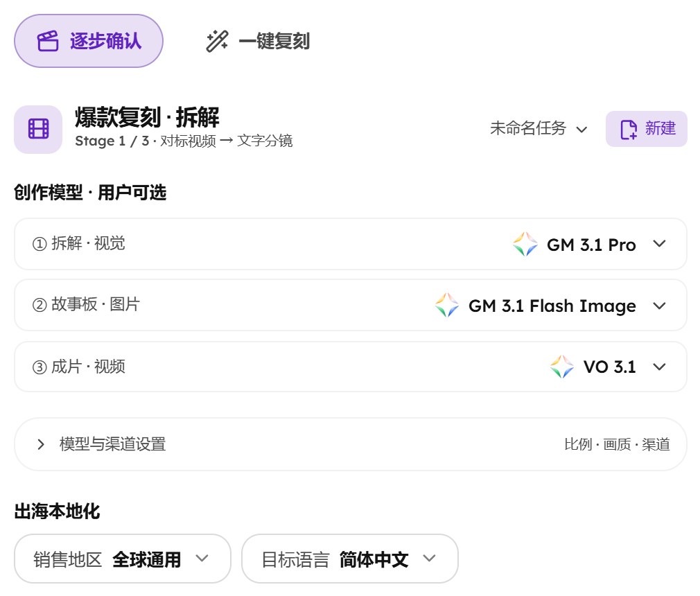Click the Stage 1 / 3 subtitle text
This screenshot has height=596, width=700.
pyautogui.click(x=184, y=141)
